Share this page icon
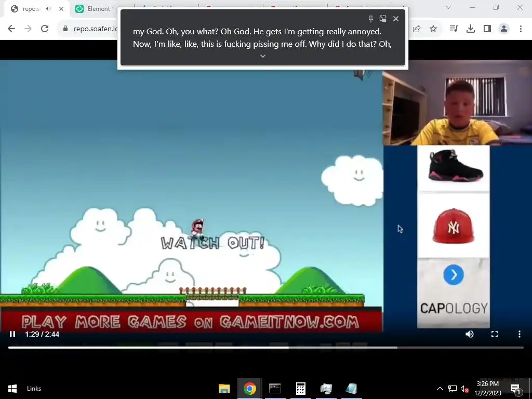This screenshot has height=399, width=532. (x=417, y=29)
